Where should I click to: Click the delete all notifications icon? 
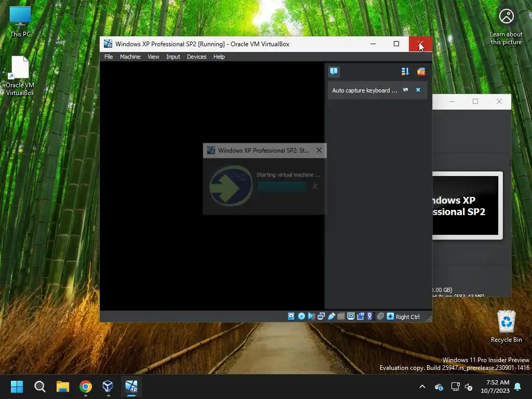pos(421,71)
